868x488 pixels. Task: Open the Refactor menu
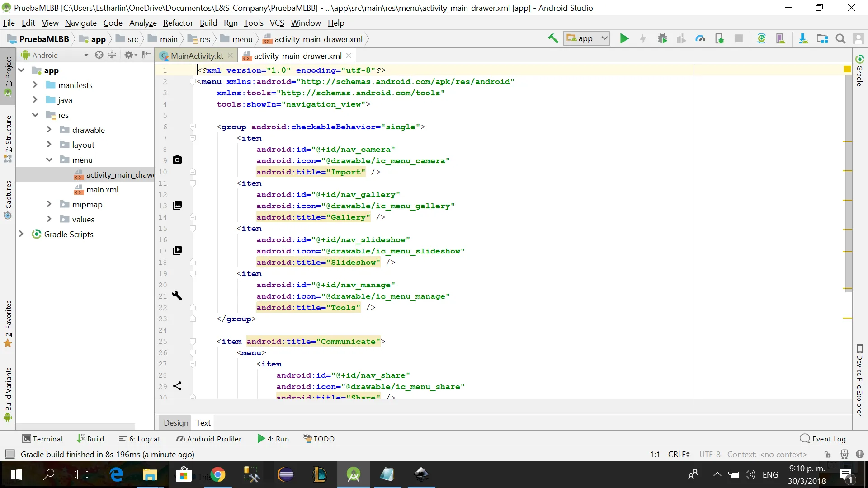tap(178, 23)
